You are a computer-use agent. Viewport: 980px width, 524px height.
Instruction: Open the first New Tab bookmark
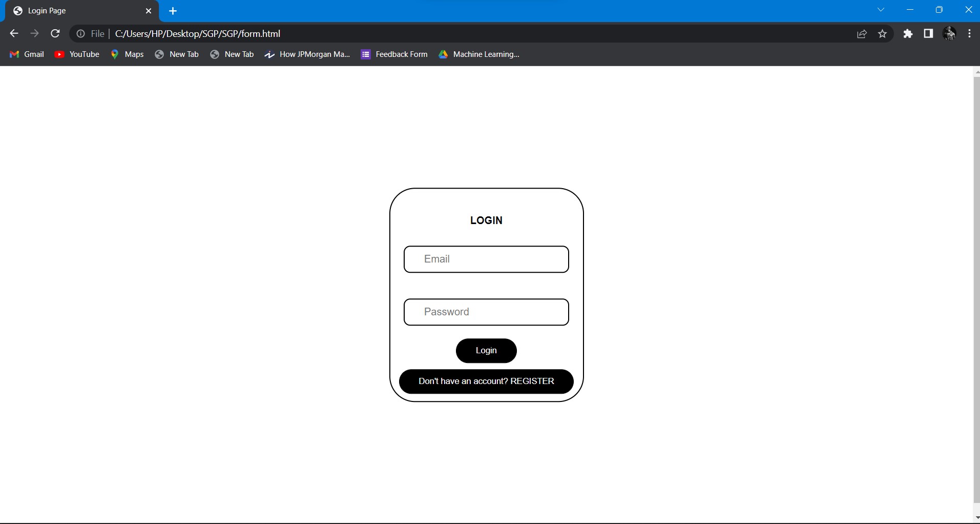177,54
